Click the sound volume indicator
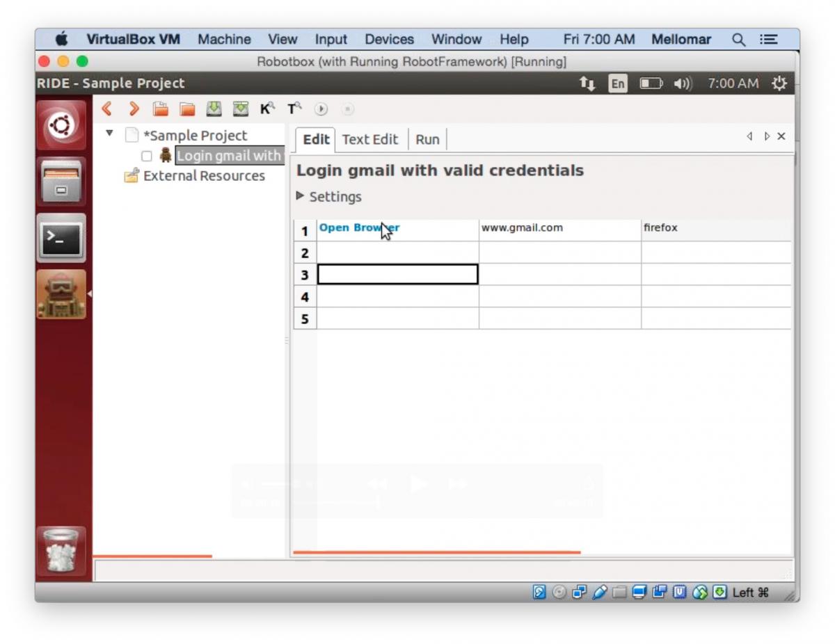835x644 pixels. pyautogui.click(x=683, y=83)
